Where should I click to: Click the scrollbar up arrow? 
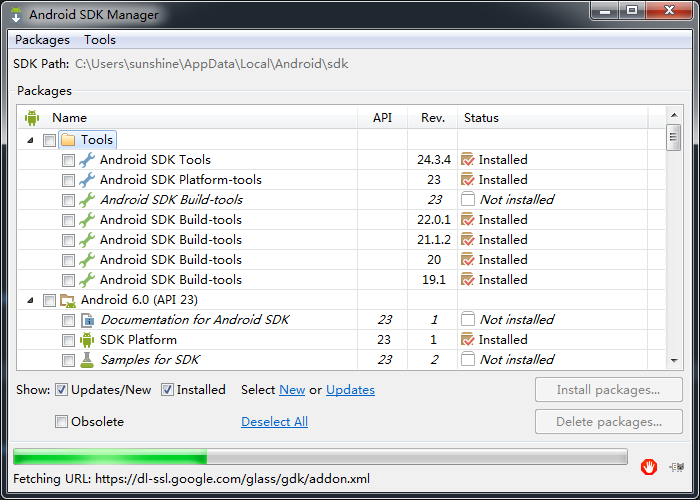coord(674,115)
